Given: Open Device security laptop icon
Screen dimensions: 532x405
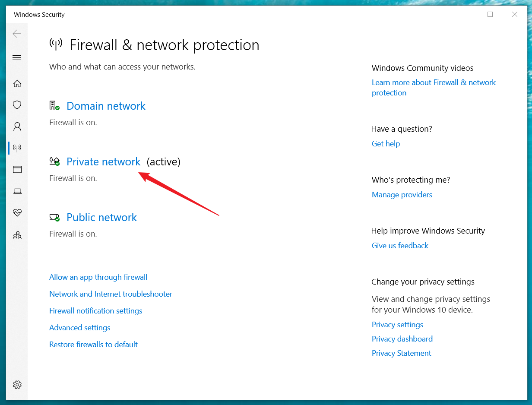Looking at the screenshot, I should (x=17, y=191).
